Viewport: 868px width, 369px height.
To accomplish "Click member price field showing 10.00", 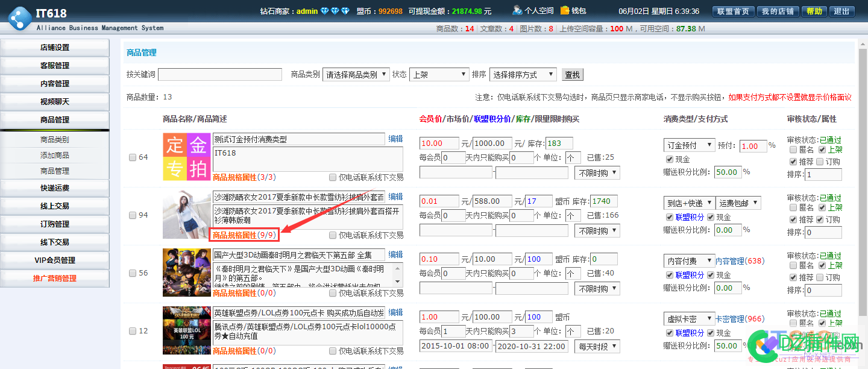I will tap(439, 143).
